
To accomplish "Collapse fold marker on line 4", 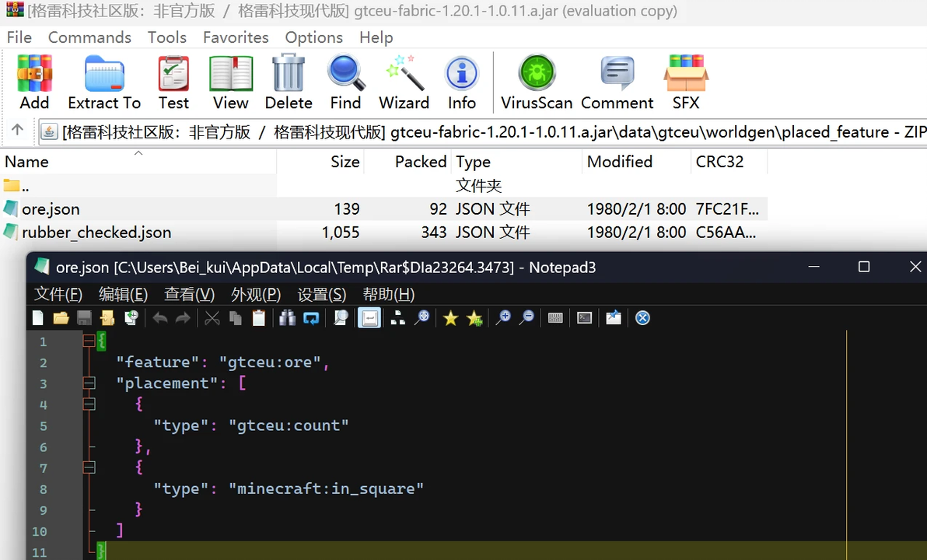I will [x=89, y=404].
